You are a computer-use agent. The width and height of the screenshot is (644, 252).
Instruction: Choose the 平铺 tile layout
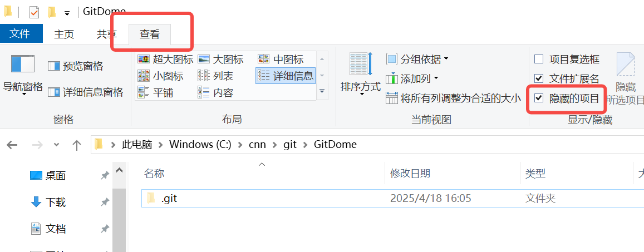coord(156,93)
